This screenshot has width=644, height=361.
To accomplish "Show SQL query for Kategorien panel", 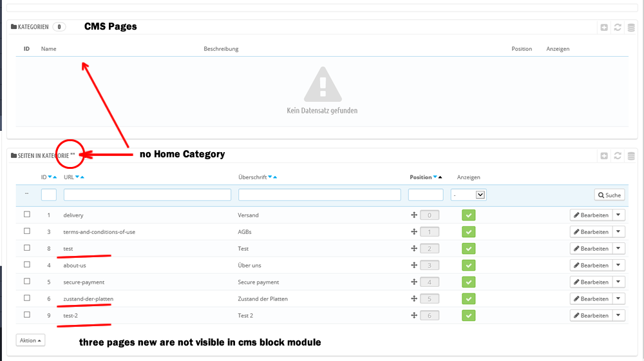I will coord(631,28).
